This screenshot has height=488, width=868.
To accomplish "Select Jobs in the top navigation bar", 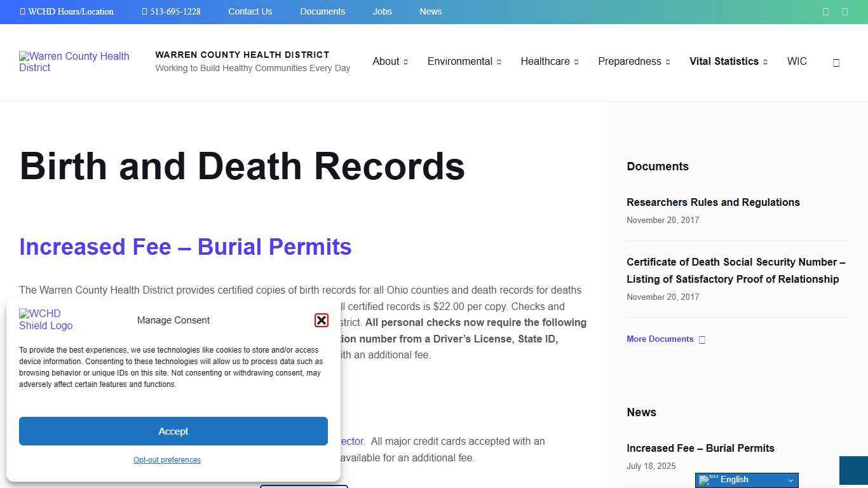I will [x=382, y=11].
